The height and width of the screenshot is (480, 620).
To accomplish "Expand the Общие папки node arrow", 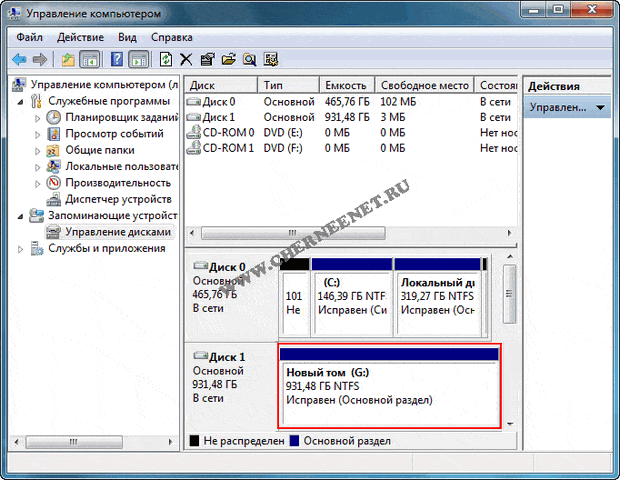I will [x=38, y=151].
